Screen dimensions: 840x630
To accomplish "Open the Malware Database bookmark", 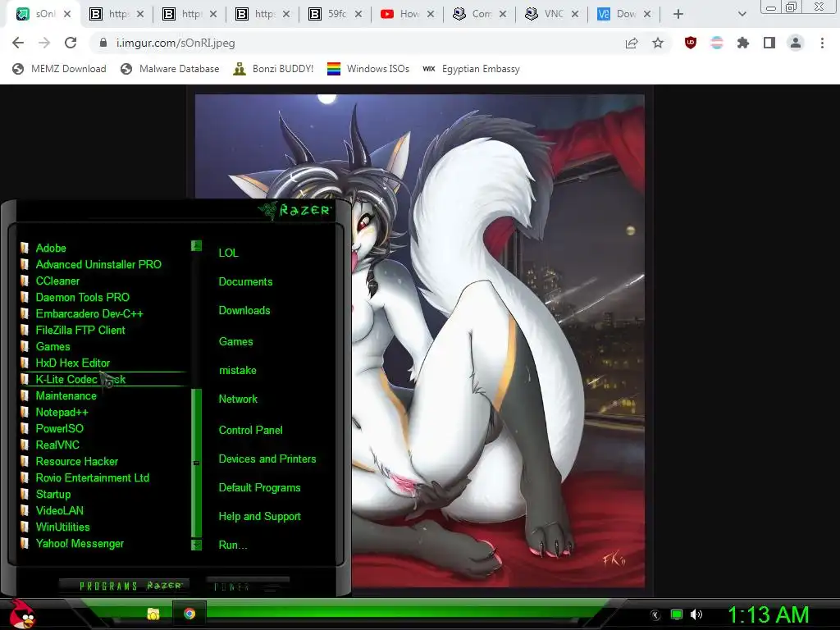I will [170, 69].
